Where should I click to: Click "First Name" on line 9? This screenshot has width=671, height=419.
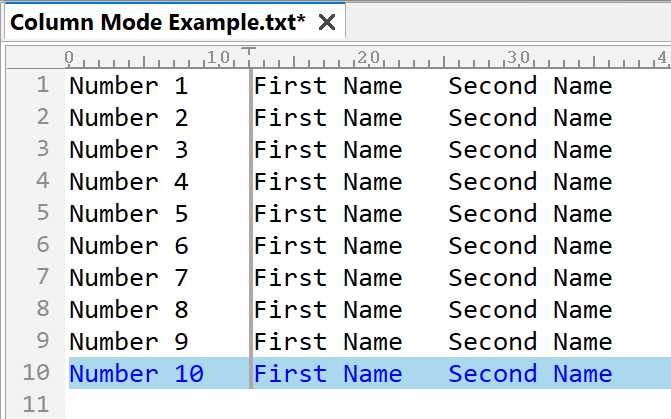tap(328, 342)
